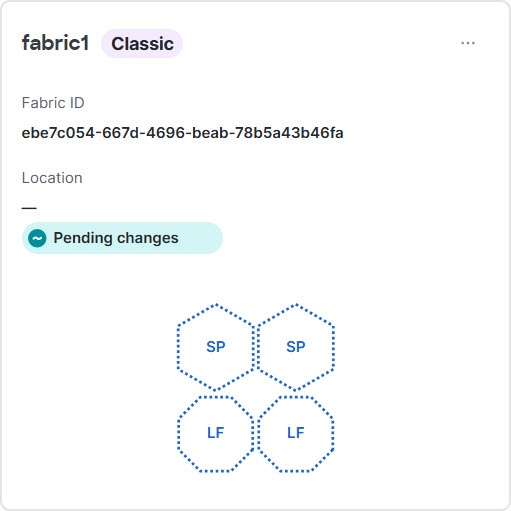Click blank area below the leaf octagons
The height and width of the screenshot is (511, 511).
[x=255, y=490]
